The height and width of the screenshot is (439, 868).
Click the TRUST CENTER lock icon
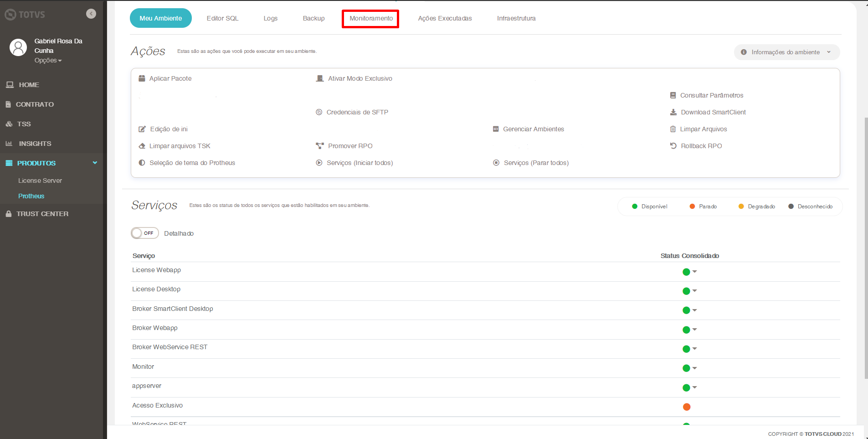(9, 214)
